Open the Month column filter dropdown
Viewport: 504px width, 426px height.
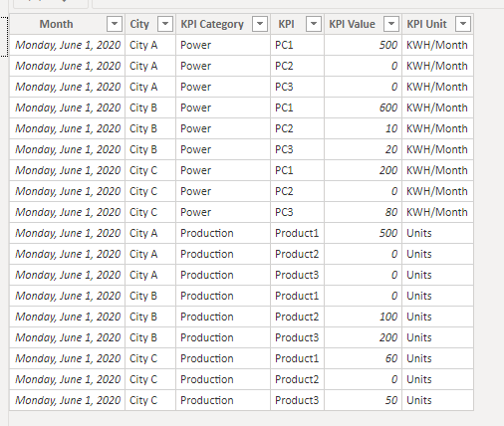point(115,24)
